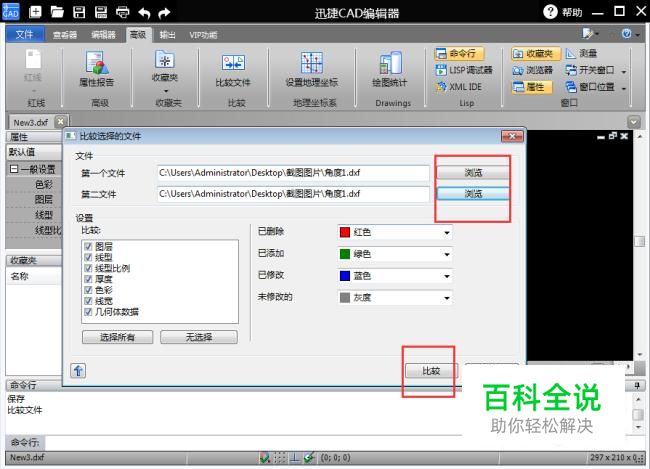Open 开关窗口 dropdown arrow
The image size is (650, 469).
coord(623,71)
